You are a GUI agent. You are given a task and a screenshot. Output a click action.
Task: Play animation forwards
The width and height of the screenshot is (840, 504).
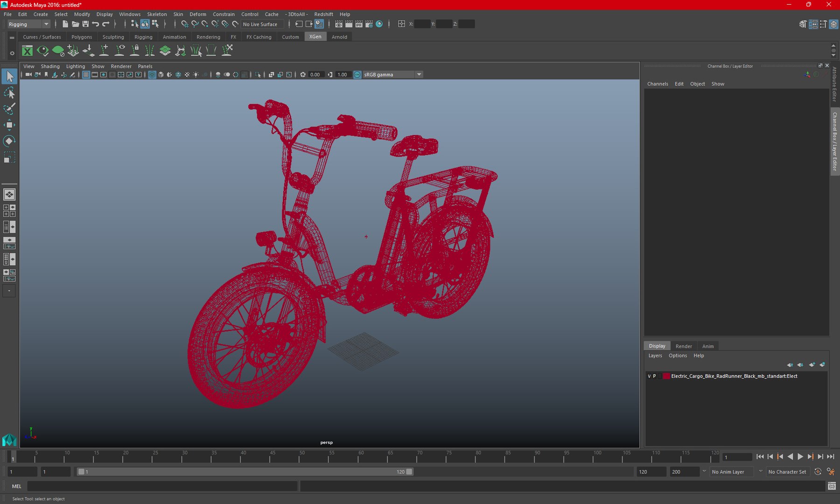pos(800,457)
